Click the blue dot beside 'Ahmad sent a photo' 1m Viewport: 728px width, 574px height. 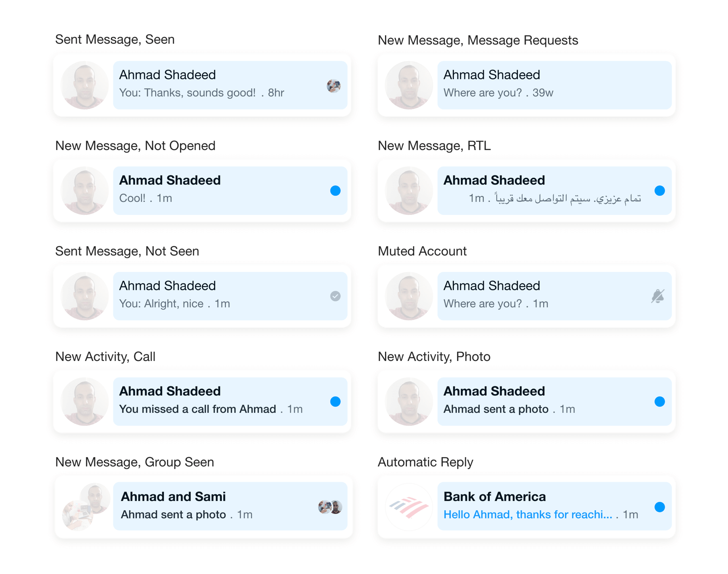[x=660, y=401]
